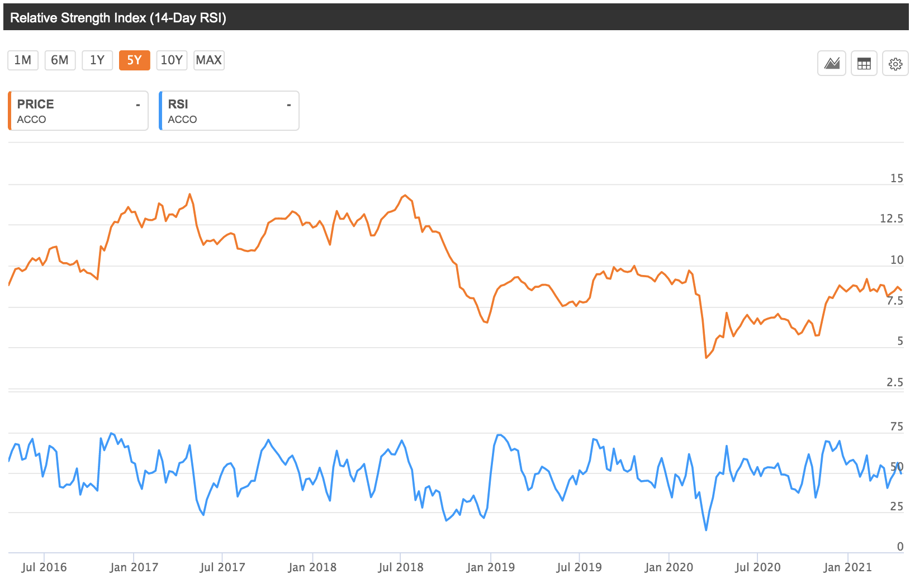Click the gear icon at top right
This screenshot has height=588, width=910.
click(x=895, y=64)
